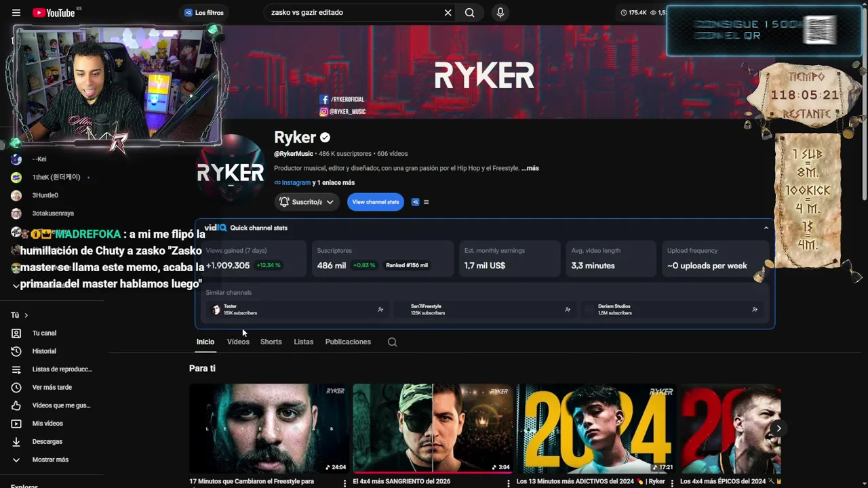Click the small vidIQ icon beside stats button

click(416, 202)
